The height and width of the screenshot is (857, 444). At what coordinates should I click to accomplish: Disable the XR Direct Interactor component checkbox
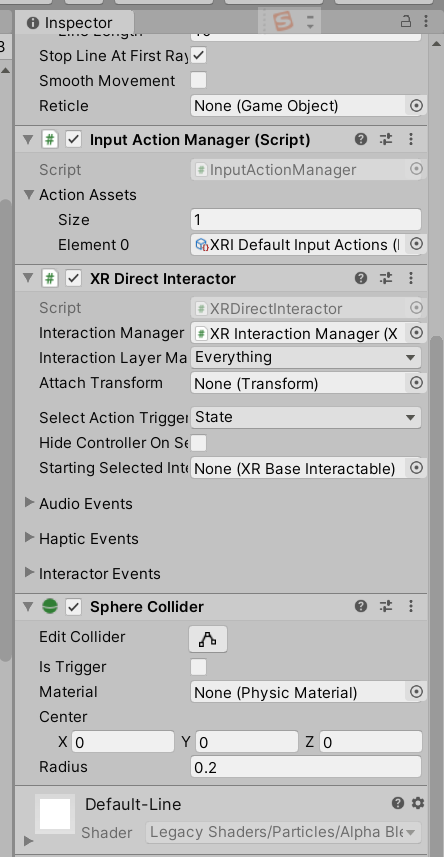pos(73,279)
